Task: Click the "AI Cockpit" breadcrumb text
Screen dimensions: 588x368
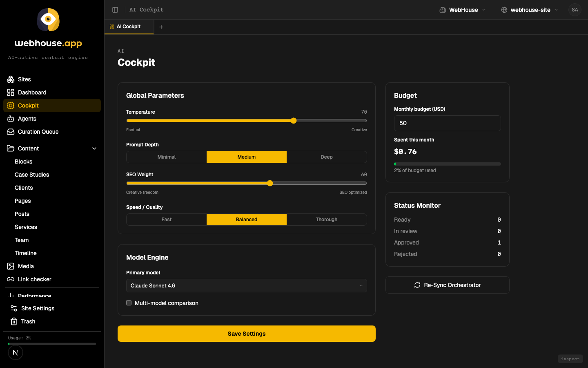Action: coord(146,10)
